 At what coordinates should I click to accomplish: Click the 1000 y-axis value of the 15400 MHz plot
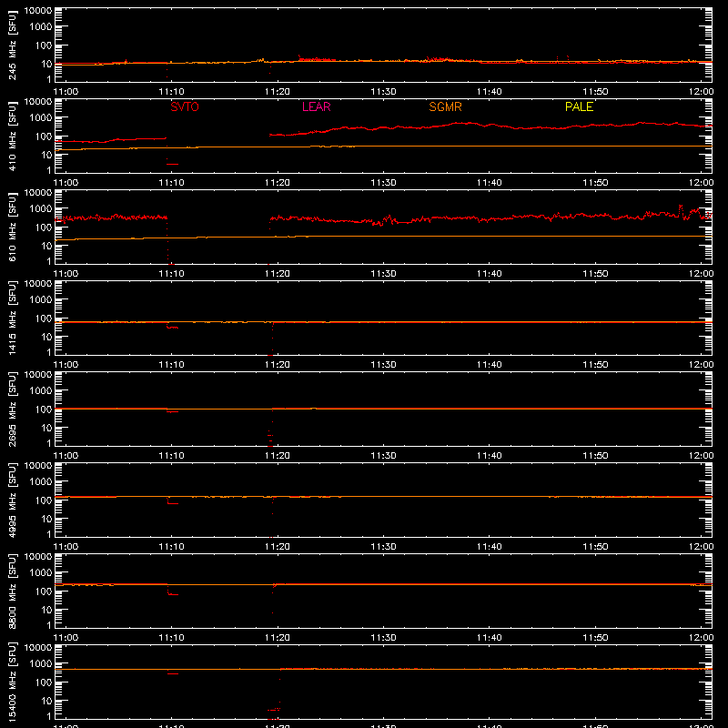coord(41,664)
